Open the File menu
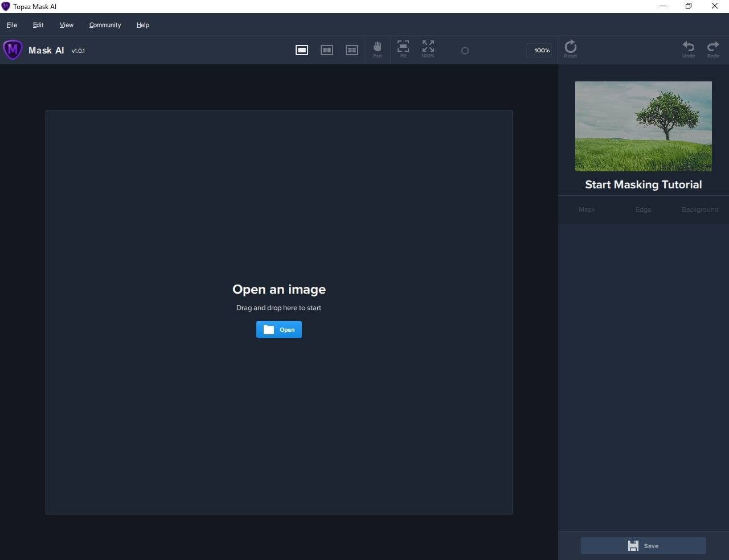Screen dimensions: 729x560 (12, 25)
